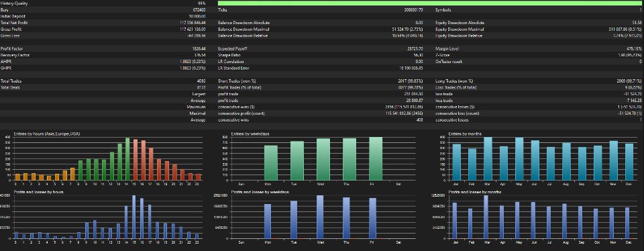This screenshot has height=251, width=644.
Task: Click the consecutive profit (count) label
Action: tap(241, 113)
